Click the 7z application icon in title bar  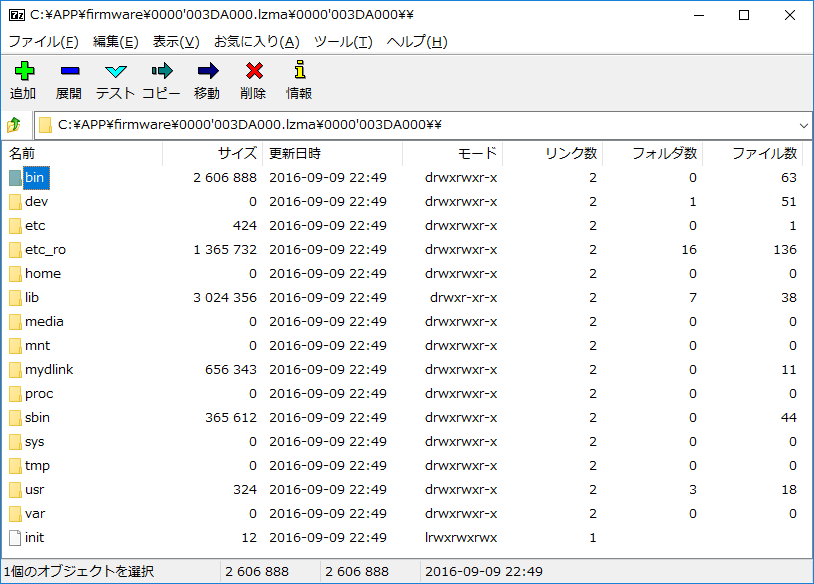[x=16, y=15]
